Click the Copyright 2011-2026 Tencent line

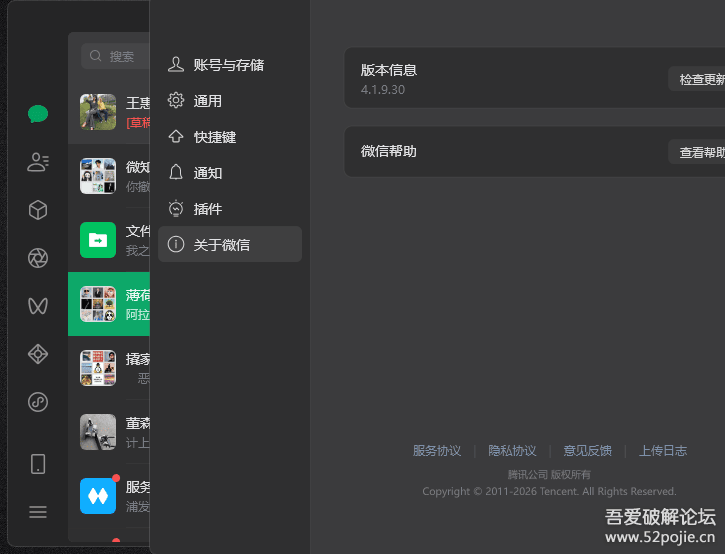[549, 491]
